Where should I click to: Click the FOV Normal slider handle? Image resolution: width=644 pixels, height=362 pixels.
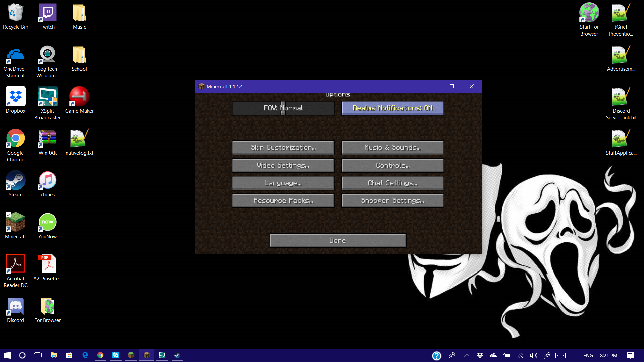pyautogui.click(x=283, y=108)
